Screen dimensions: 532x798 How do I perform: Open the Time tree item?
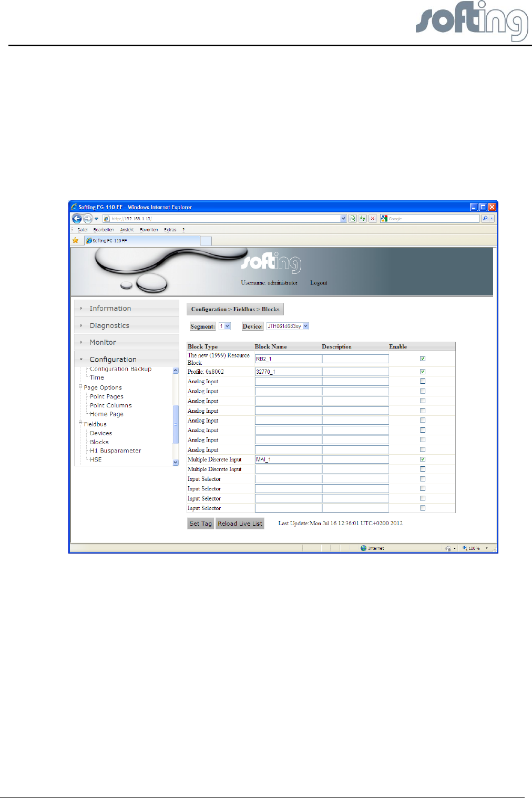coord(97,377)
